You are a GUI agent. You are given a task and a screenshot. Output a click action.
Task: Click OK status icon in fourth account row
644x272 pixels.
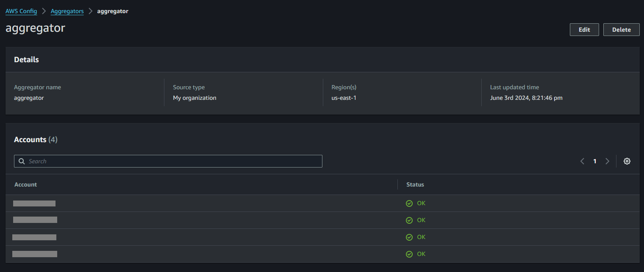(x=409, y=254)
